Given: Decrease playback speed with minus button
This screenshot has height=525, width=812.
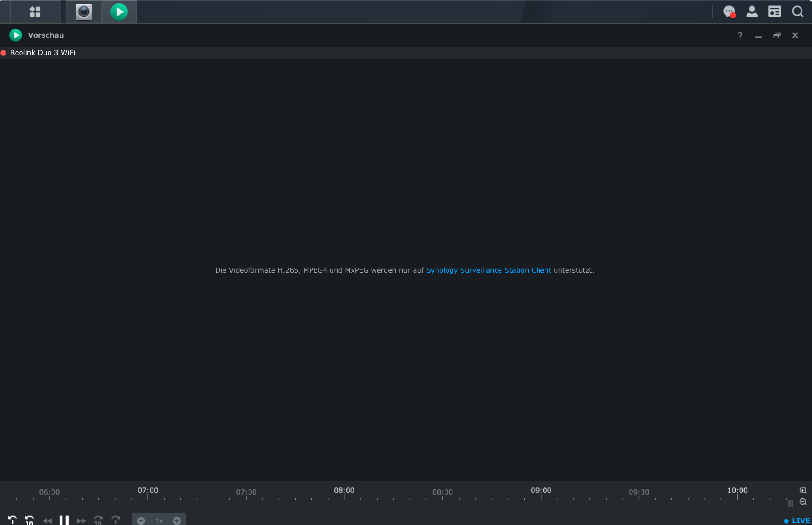Looking at the screenshot, I should pyautogui.click(x=141, y=520).
